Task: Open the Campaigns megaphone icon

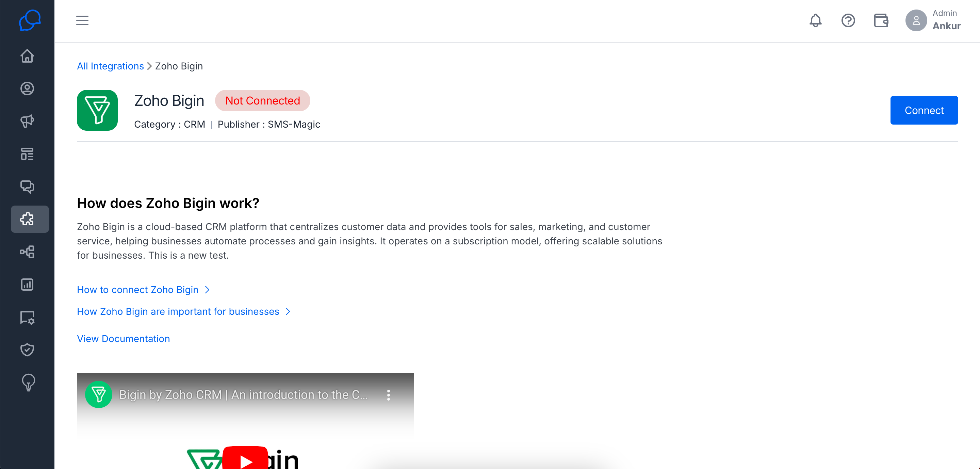Action: 27,122
